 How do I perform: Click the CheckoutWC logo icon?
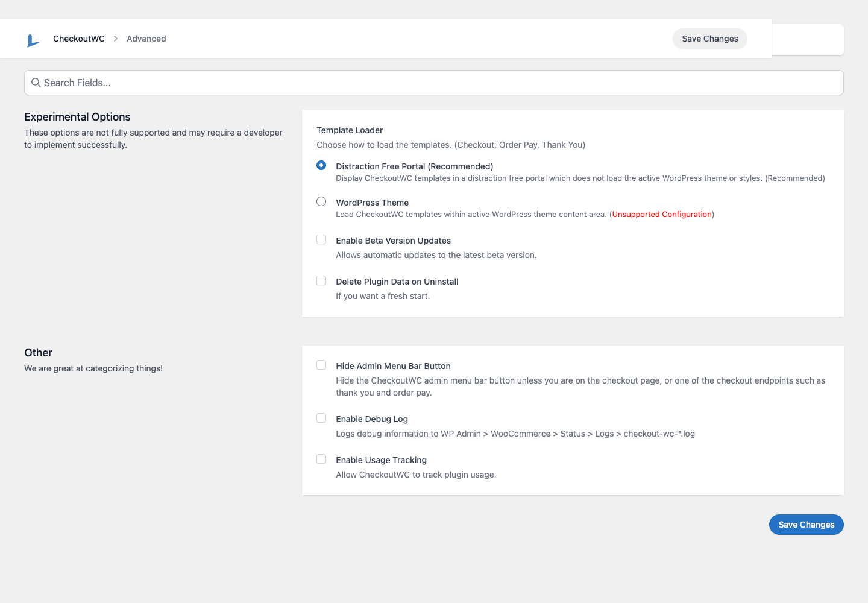pos(33,40)
